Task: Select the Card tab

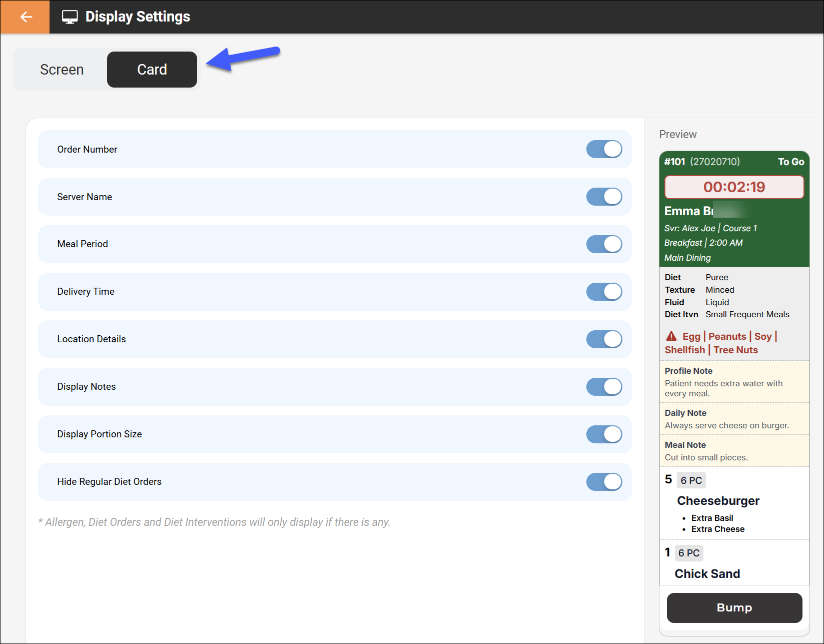Action: (x=152, y=70)
